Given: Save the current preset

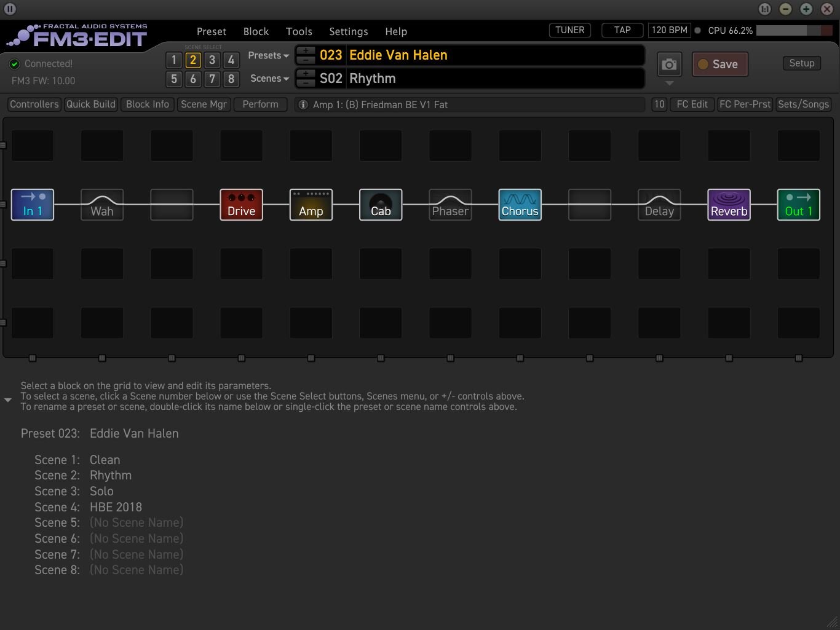Looking at the screenshot, I should (719, 64).
